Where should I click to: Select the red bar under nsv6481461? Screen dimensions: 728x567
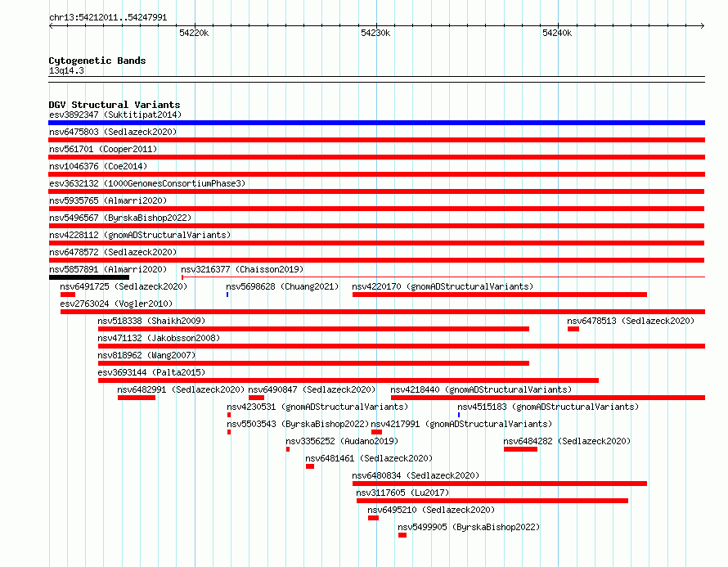[x=310, y=466]
